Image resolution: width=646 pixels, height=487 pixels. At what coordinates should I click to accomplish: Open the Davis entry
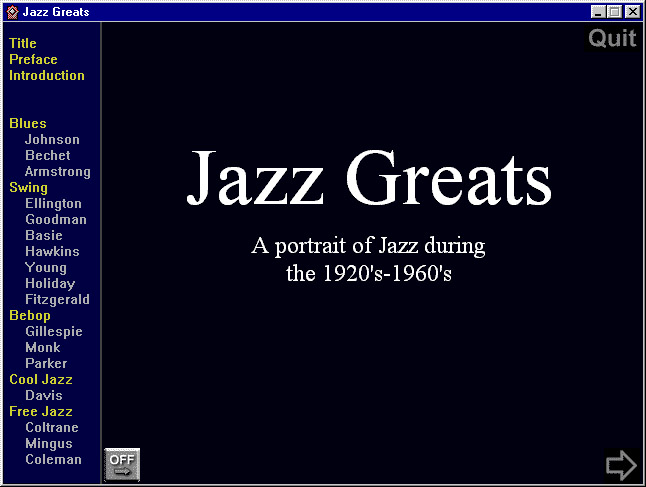(44, 396)
